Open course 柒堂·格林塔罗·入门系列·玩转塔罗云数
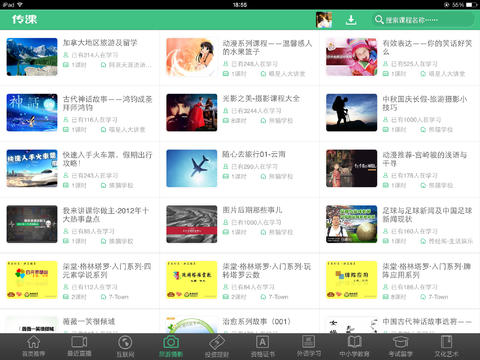Screen dimensions: 480x360 pyautogui.click(x=267, y=271)
